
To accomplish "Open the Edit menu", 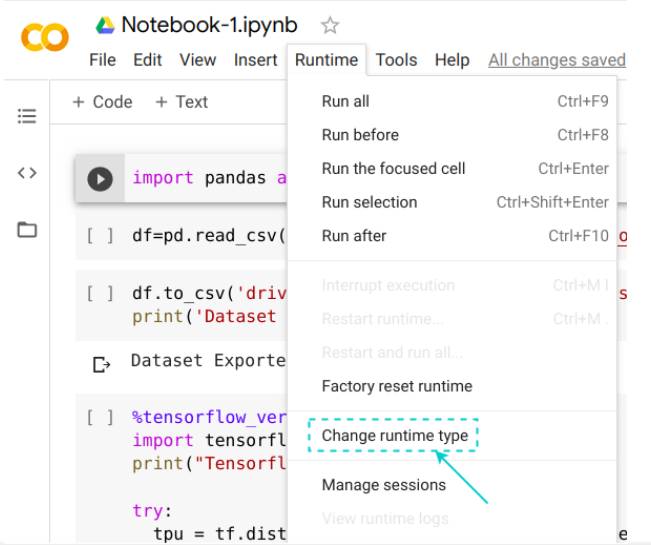I will click(148, 60).
